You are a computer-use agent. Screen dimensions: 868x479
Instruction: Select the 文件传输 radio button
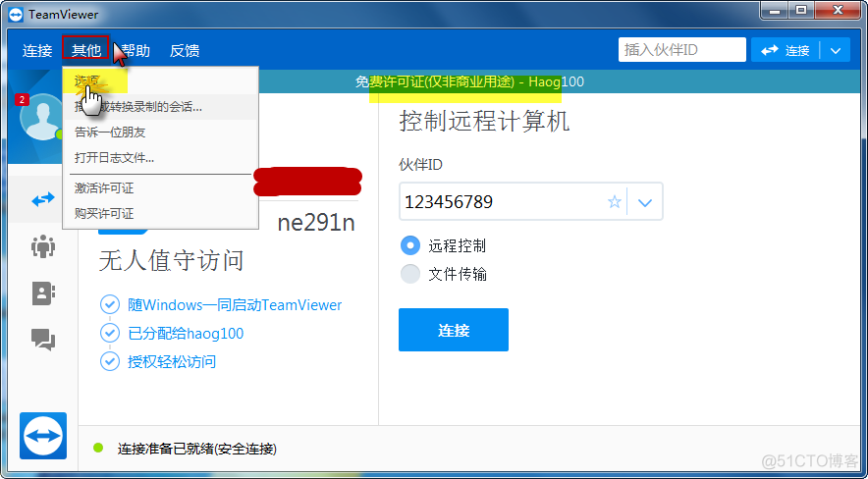410,274
